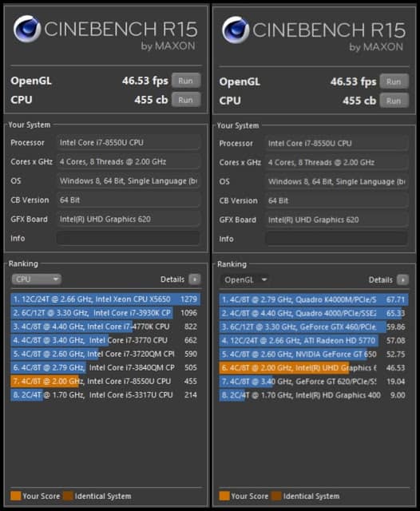
Task: Click Identical System swatch in right panel
Action: pyautogui.click(x=276, y=497)
